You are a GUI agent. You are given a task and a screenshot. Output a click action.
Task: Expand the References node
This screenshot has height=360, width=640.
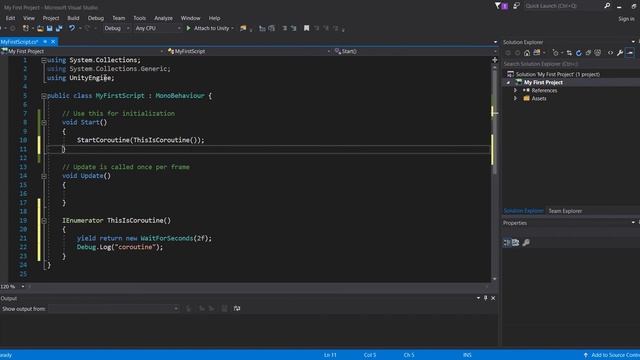(x=515, y=90)
